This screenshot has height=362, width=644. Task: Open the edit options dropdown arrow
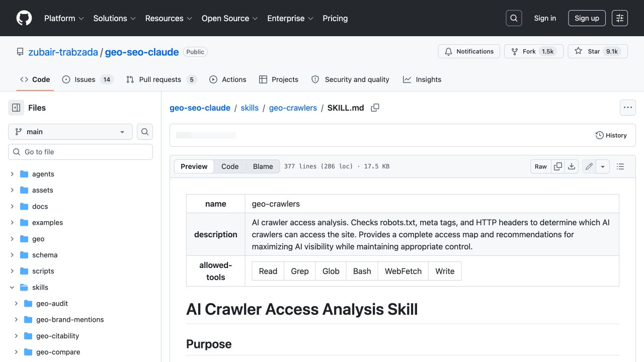click(x=603, y=166)
